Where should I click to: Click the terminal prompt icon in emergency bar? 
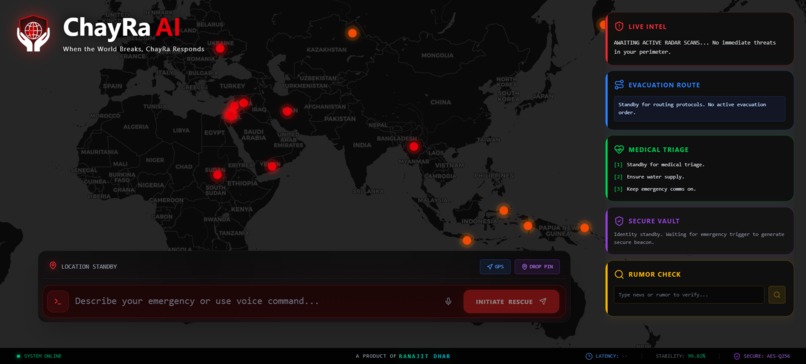pos(58,301)
